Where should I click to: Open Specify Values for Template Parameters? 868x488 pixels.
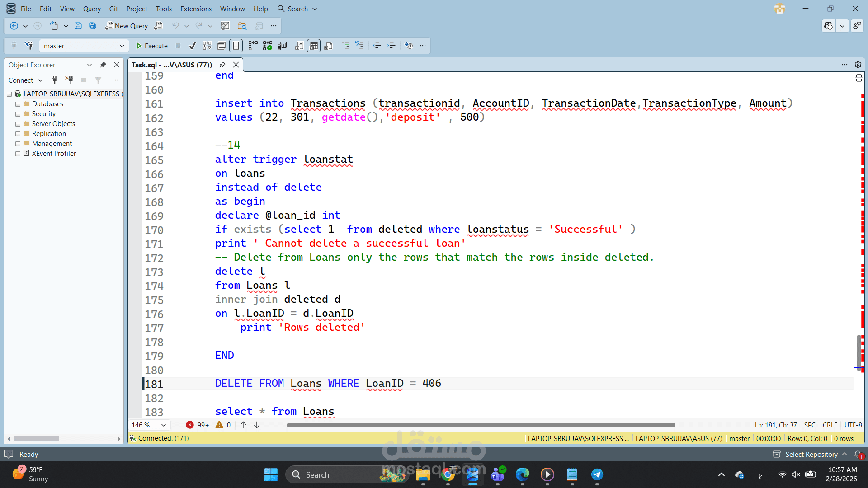(x=410, y=45)
